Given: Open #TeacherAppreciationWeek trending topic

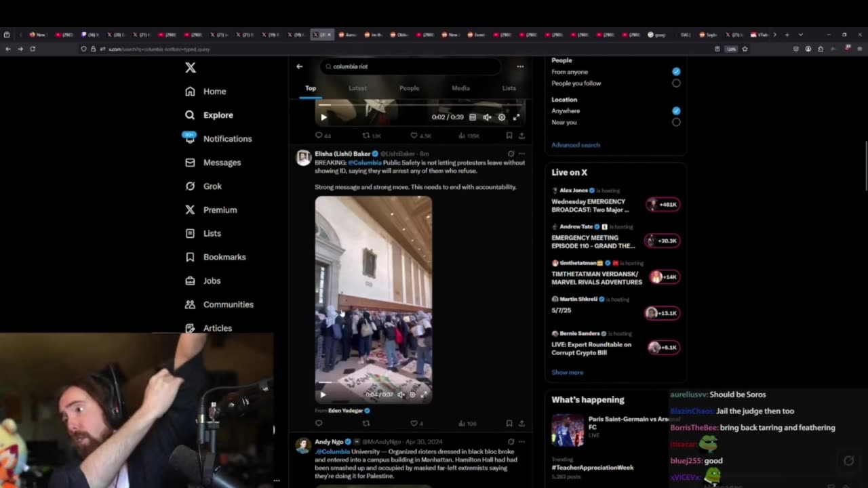Looking at the screenshot, I should click(x=593, y=468).
